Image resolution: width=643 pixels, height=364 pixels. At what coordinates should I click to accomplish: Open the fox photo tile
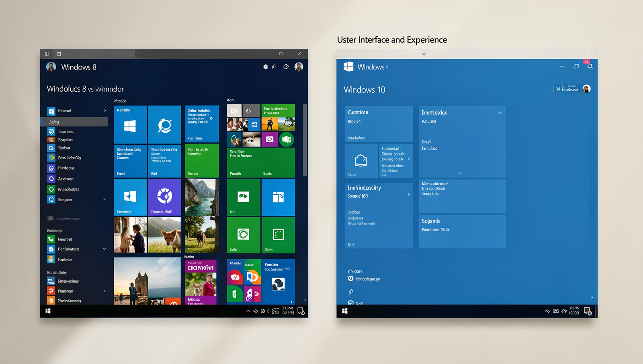[164, 235]
